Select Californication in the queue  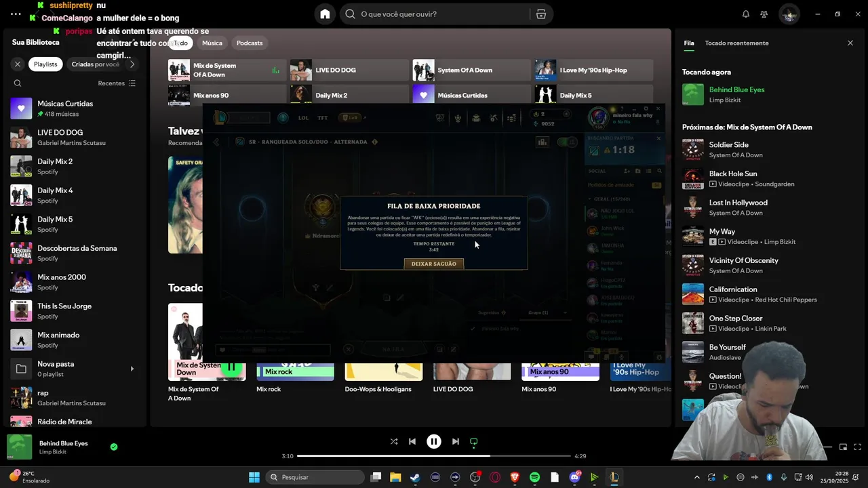pyautogui.click(x=770, y=294)
